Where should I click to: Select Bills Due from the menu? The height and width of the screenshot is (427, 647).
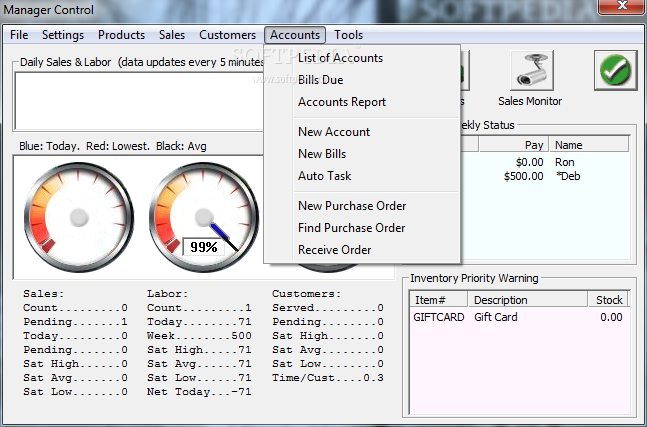[x=362, y=80]
